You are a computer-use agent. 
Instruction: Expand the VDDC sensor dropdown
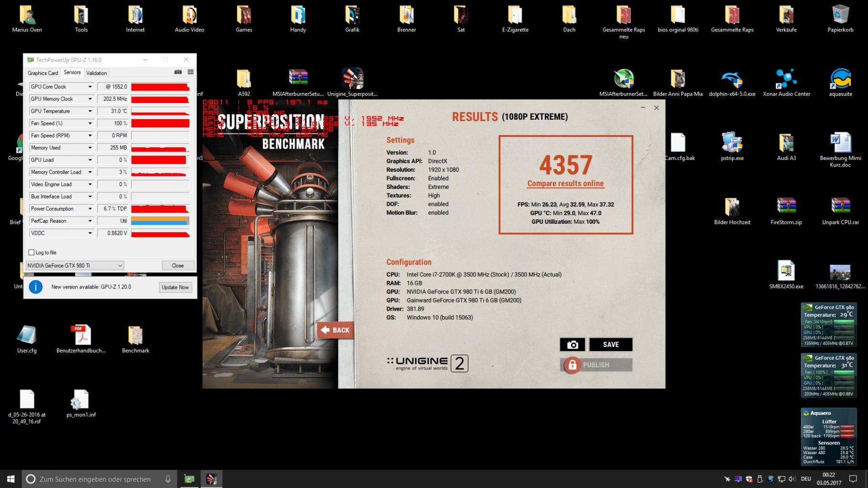pos(90,233)
